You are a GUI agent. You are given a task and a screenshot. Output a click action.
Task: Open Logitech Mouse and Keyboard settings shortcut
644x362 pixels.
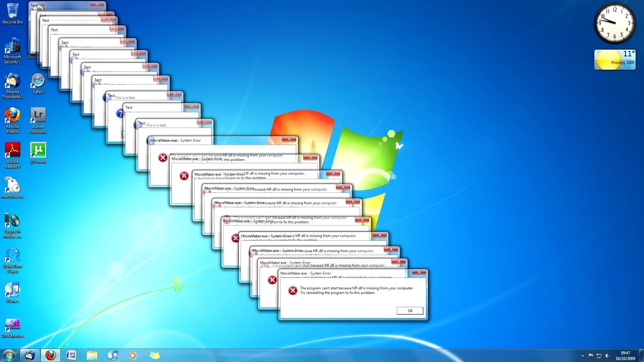(13, 225)
